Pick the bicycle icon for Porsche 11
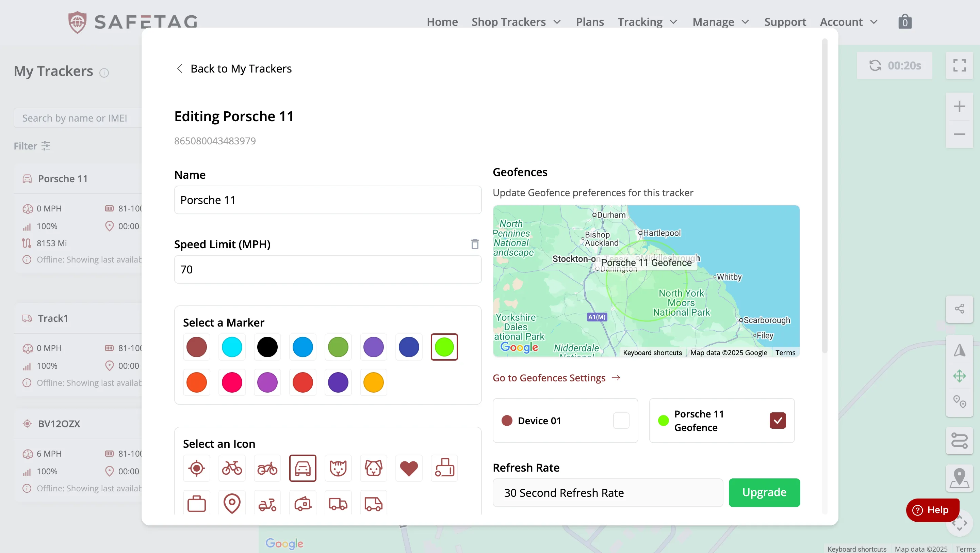980x553 pixels. point(232,468)
